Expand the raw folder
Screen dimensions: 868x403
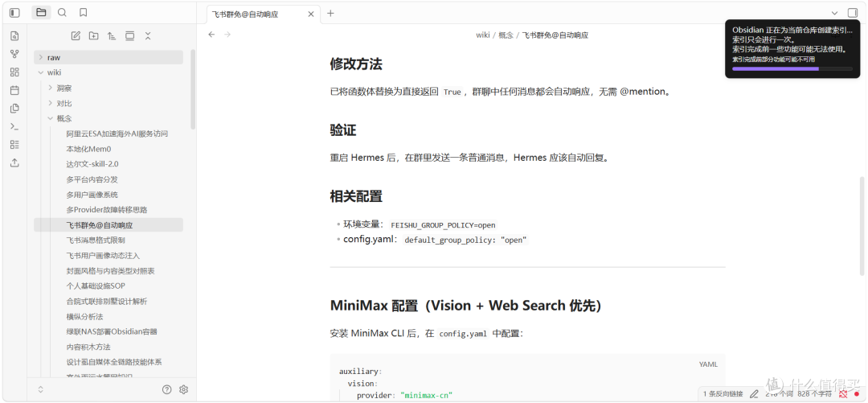[x=108, y=57]
